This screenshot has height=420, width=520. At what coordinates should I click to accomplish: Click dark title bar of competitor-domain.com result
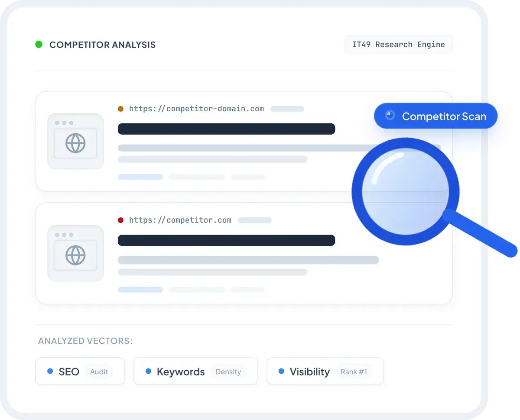(x=226, y=129)
